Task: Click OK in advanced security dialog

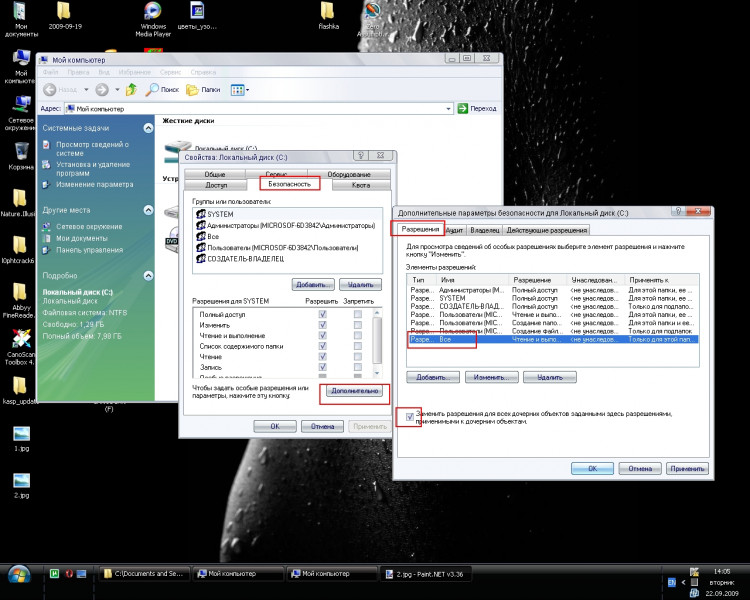Action: click(x=592, y=468)
